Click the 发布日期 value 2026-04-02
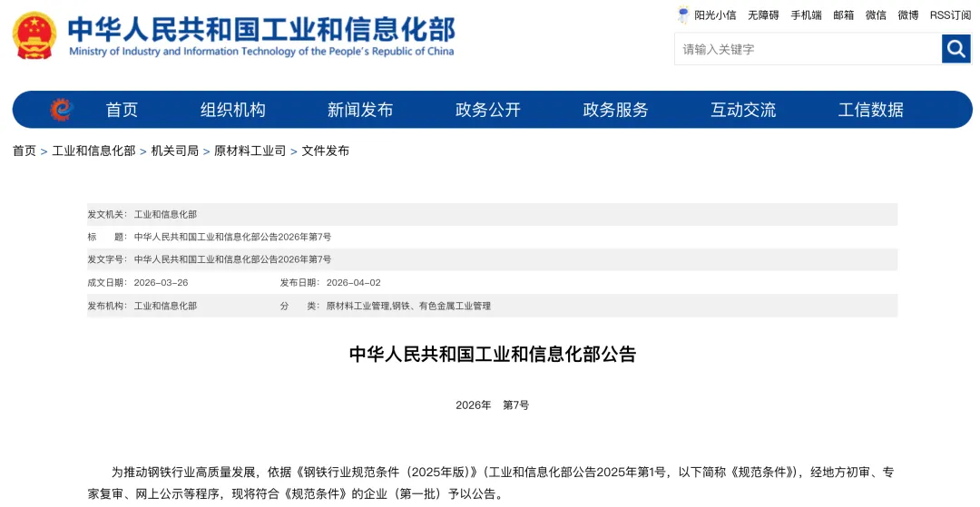The image size is (980, 507). tap(354, 282)
